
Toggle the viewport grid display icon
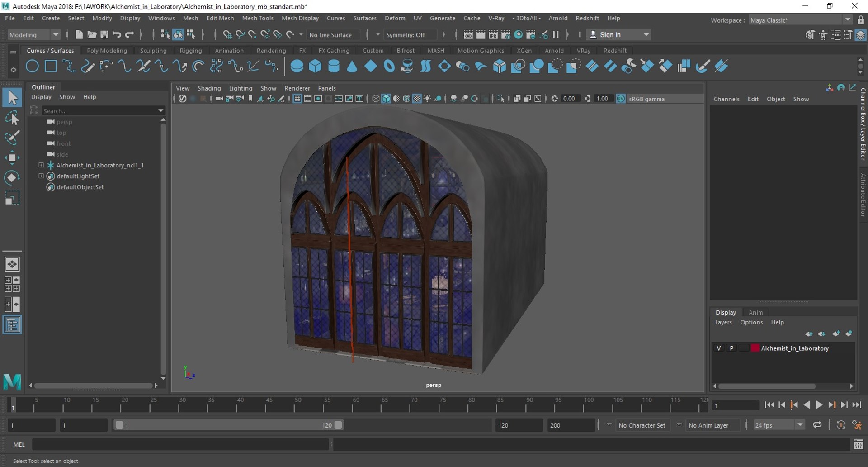(x=297, y=99)
